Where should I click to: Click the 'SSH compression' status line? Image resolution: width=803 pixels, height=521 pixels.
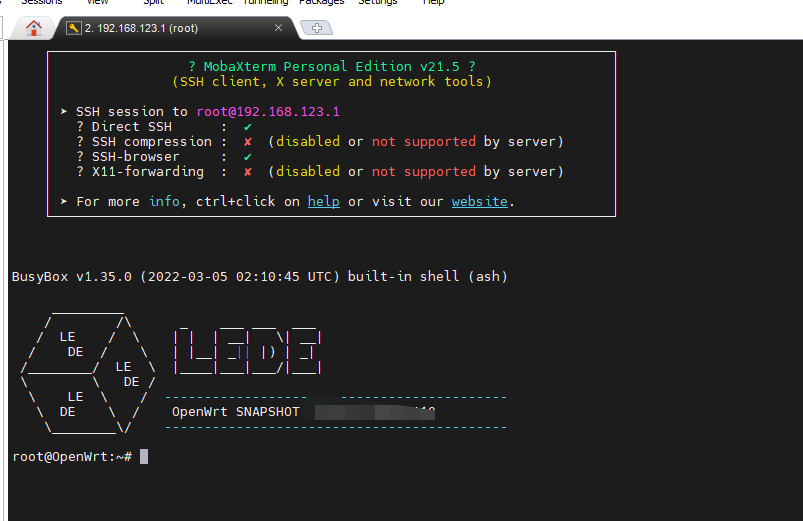coord(320,142)
